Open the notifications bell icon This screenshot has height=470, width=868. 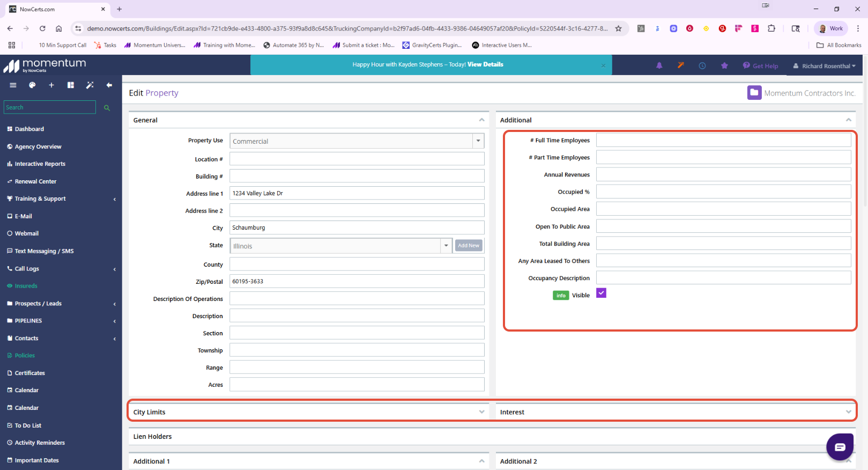(x=659, y=65)
